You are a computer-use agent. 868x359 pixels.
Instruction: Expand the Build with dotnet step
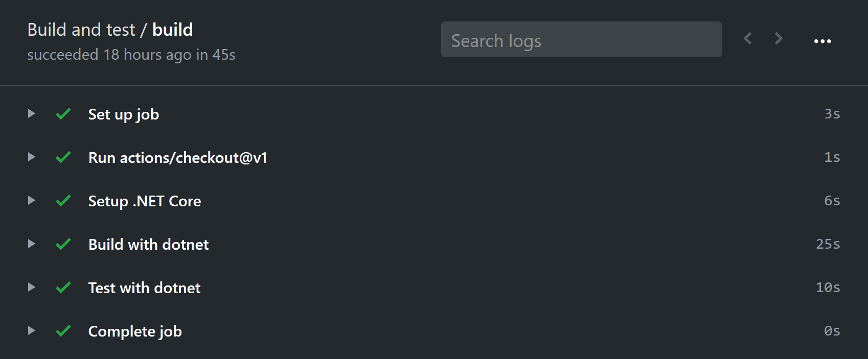[x=31, y=244]
